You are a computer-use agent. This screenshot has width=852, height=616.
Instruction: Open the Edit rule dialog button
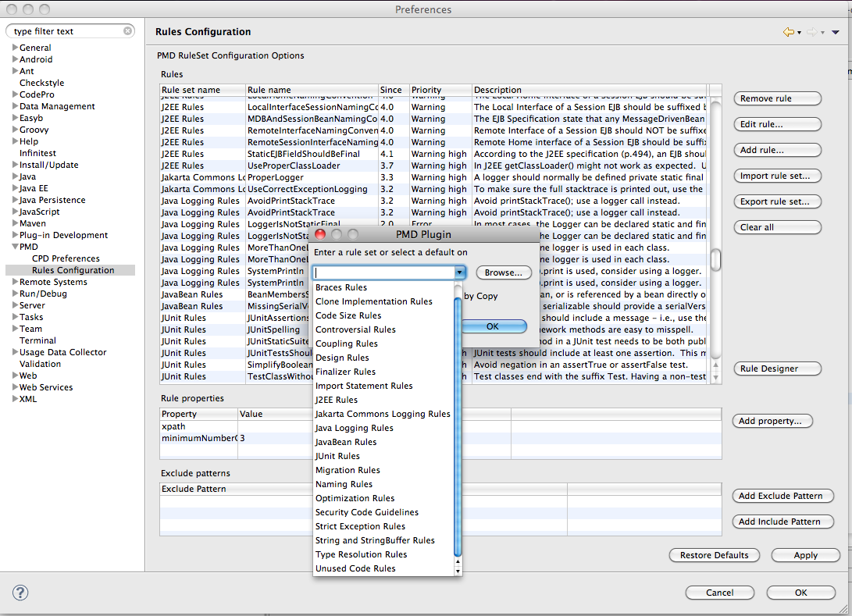click(777, 124)
